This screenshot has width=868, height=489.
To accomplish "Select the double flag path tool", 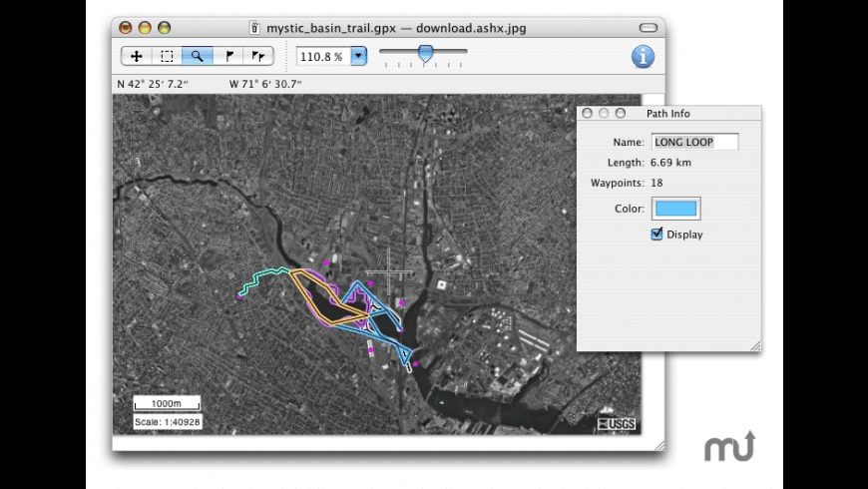I will click(x=258, y=57).
